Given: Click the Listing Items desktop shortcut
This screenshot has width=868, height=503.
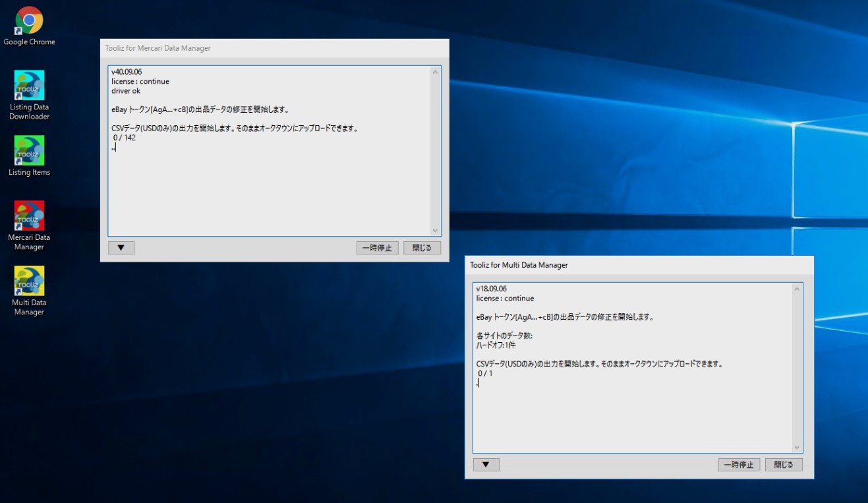Looking at the screenshot, I should pos(29,151).
